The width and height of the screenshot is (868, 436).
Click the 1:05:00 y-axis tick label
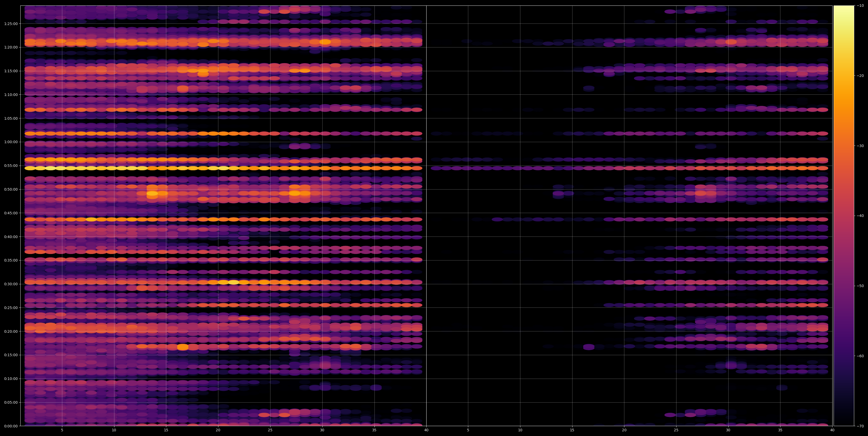11,118
